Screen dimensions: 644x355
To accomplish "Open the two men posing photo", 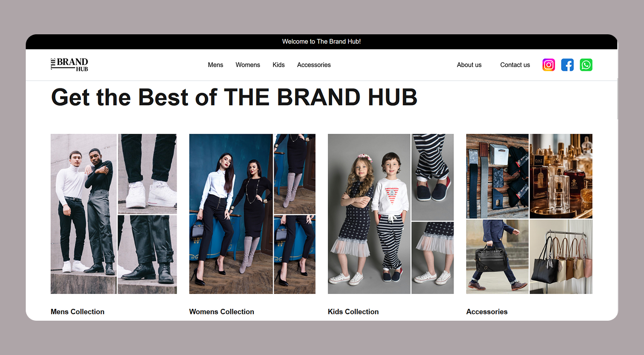I will tap(83, 213).
